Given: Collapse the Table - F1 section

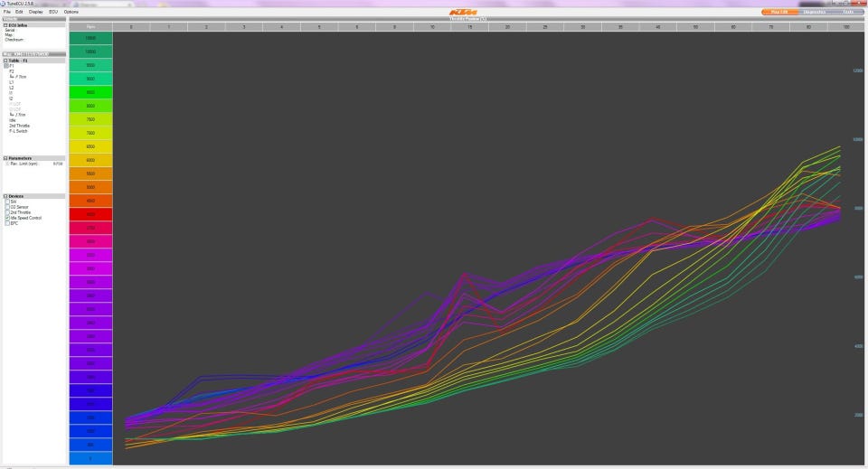Looking at the screenshot, I should 5,61.
